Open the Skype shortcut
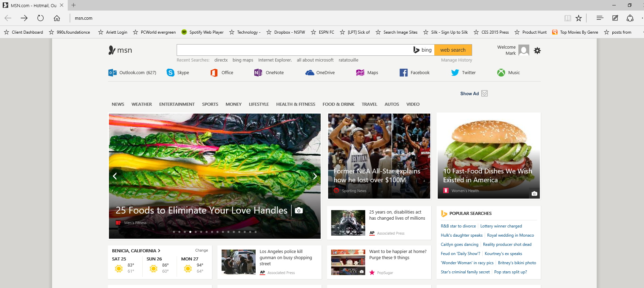644x288 pixels. click(178, 72)
